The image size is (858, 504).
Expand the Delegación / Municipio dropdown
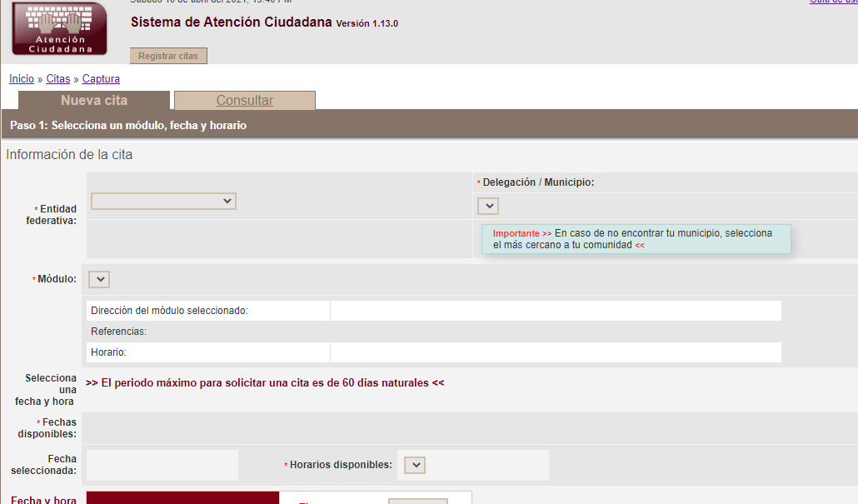click(488, 206)
